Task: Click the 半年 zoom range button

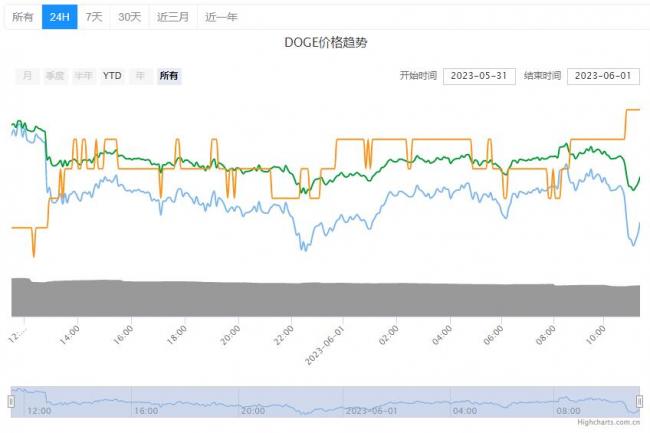Action: pos(83,76)
